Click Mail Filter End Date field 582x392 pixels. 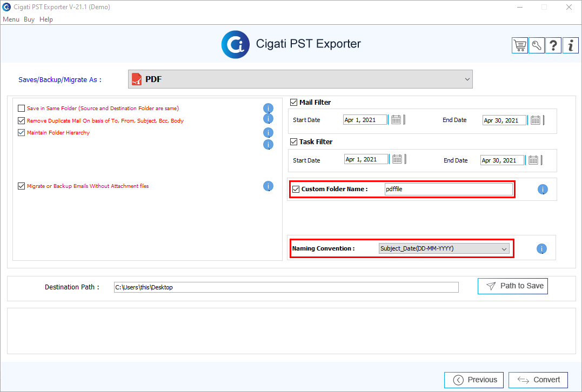pyautogui.click(x=504, y=120)
